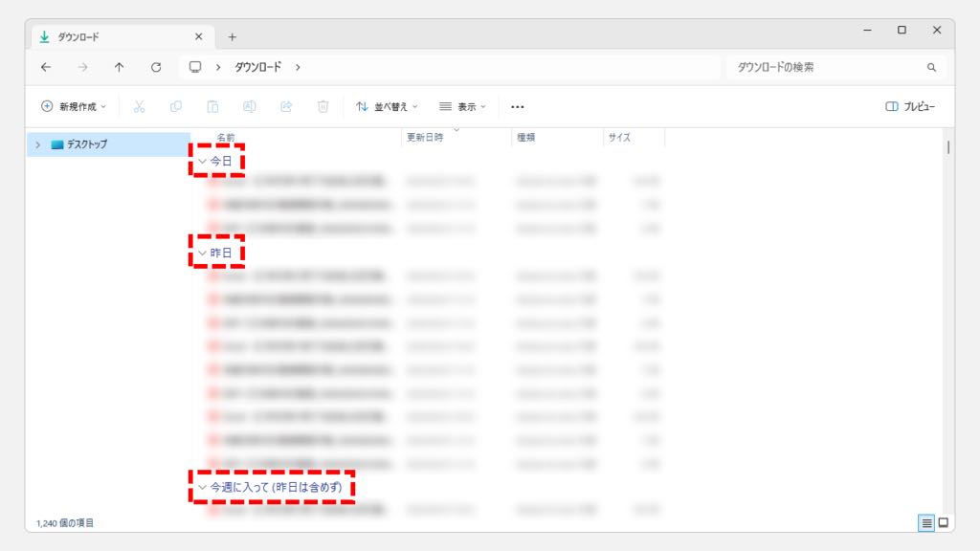Open the 並べ替え sort dropdown
This screenshot has height=551, width=980.
[387, 107]
